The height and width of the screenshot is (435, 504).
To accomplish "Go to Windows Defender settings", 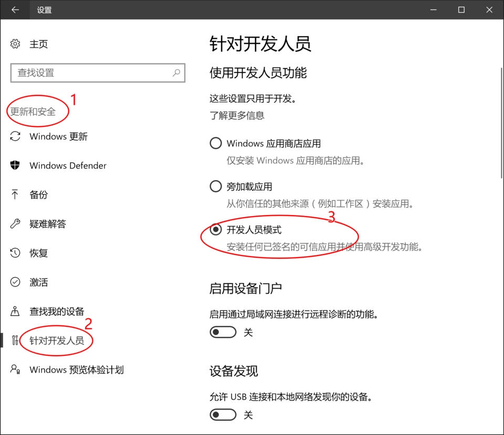I will [68, 165].
